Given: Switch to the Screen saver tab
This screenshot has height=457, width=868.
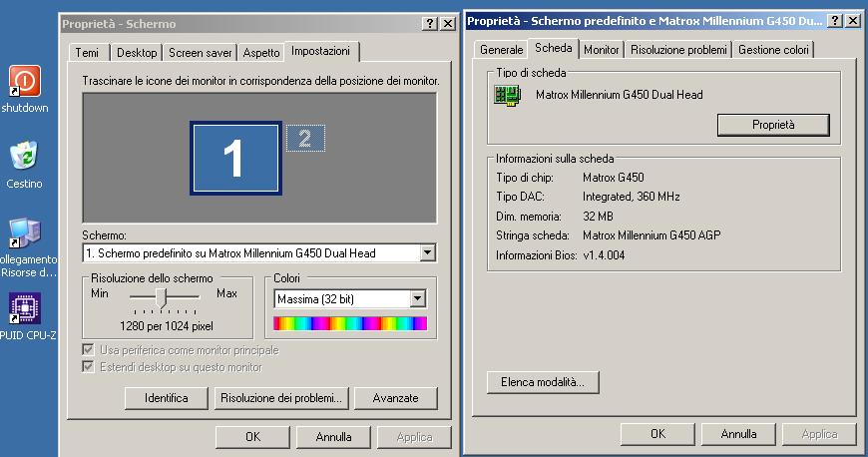Looking at the screenshot, I should [x=200, y=53].
